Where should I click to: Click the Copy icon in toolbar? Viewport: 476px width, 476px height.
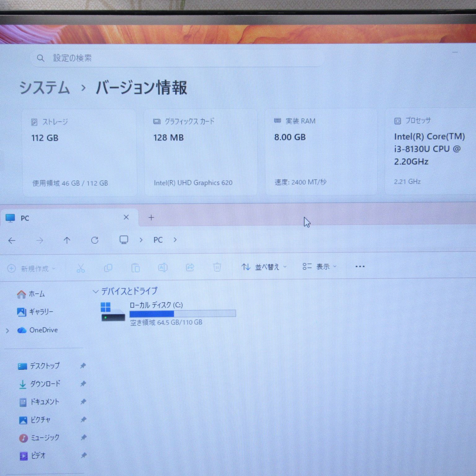[x=108, y=268]
